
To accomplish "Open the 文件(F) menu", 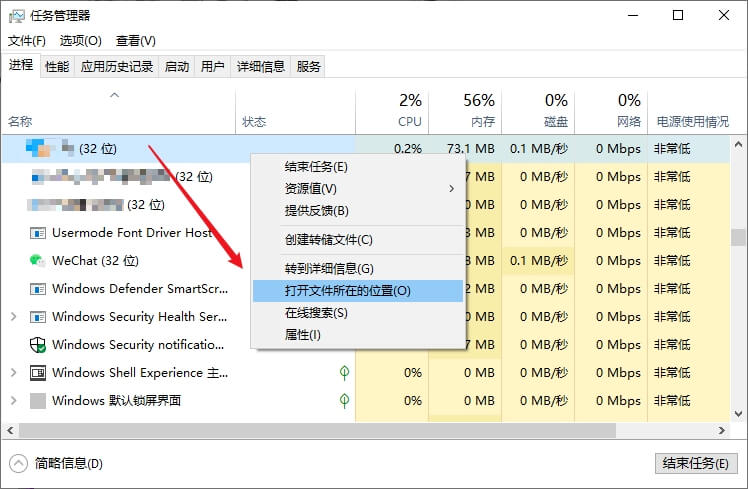I will tap(27, 41).
